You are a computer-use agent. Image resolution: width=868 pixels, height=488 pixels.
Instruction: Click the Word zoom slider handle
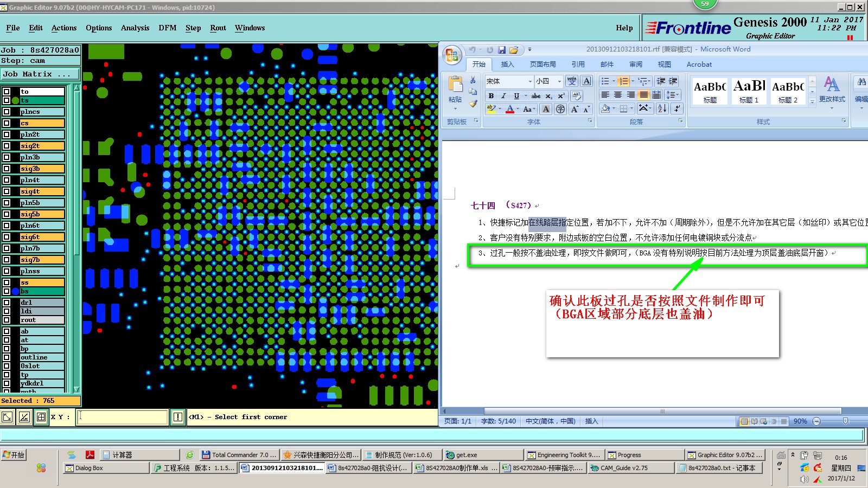(845, 421)
